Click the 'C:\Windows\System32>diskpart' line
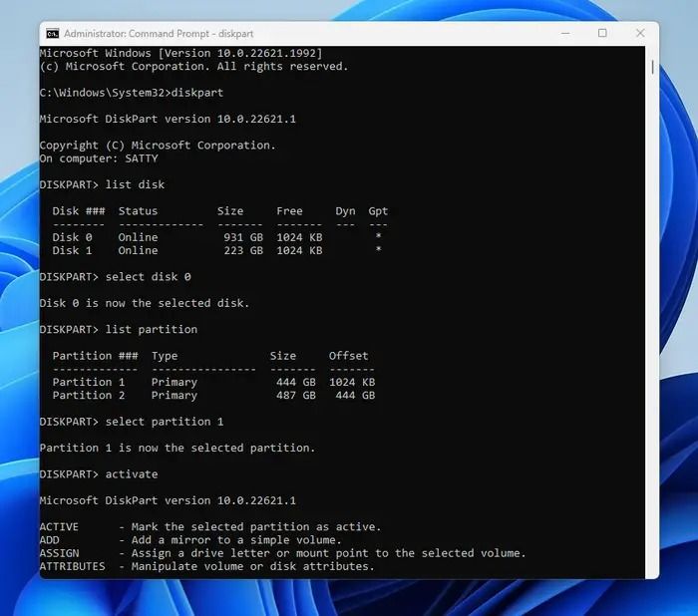This screenshot has height=616, width=698. 132,93
